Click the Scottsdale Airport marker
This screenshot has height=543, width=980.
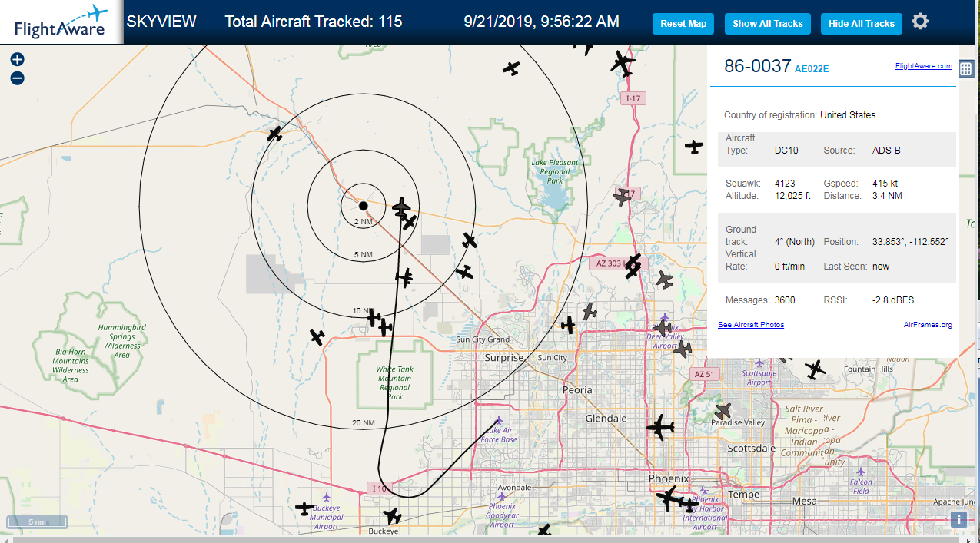[x=759, y=363]
